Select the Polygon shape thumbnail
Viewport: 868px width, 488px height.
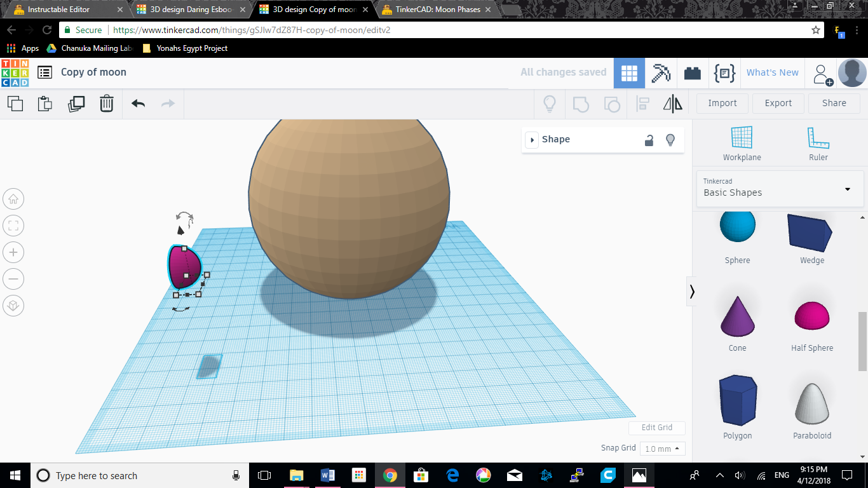click(x=737, y=400)
